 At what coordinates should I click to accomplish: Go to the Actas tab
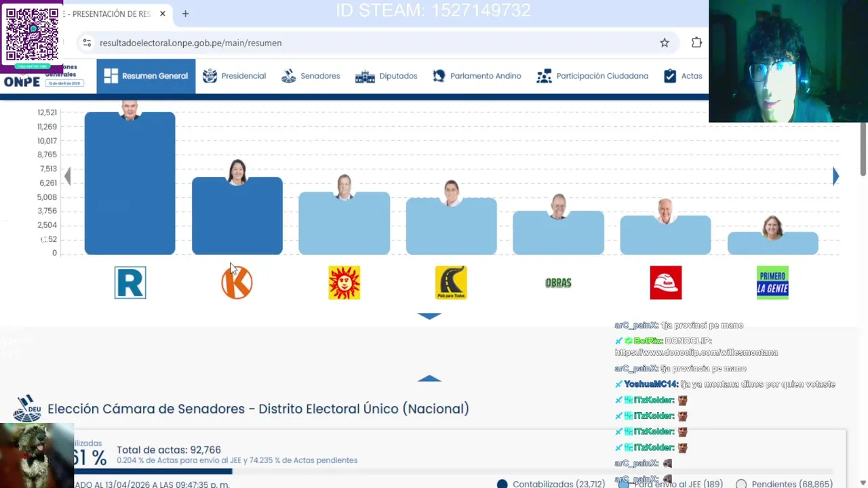(683, 76)
